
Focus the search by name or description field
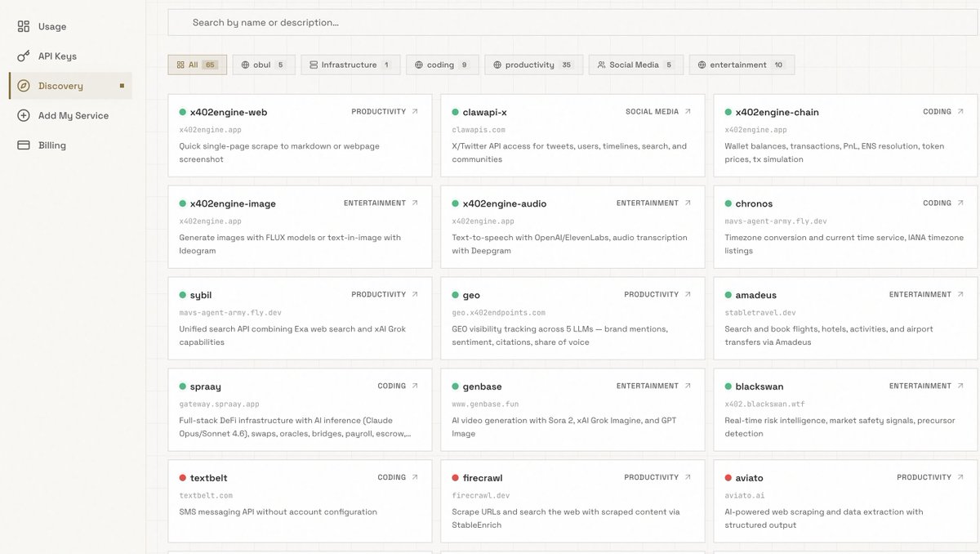click(572, 22)
